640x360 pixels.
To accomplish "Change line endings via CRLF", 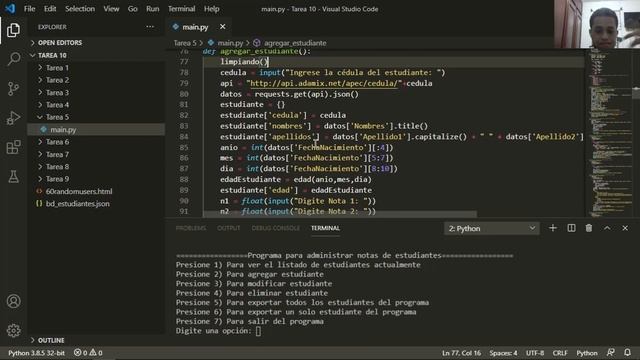I will [560, 353].
